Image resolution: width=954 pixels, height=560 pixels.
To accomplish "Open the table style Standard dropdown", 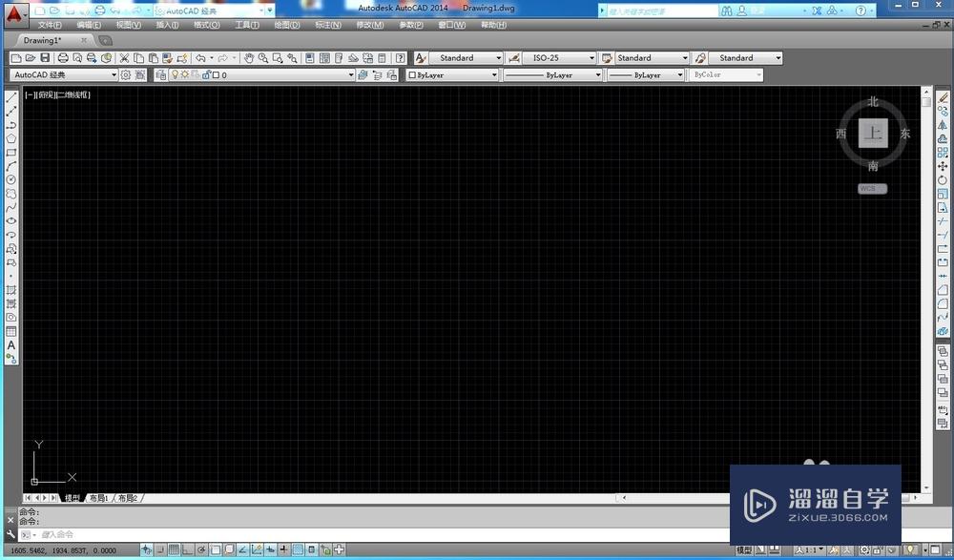I will [x=652, y=58].
